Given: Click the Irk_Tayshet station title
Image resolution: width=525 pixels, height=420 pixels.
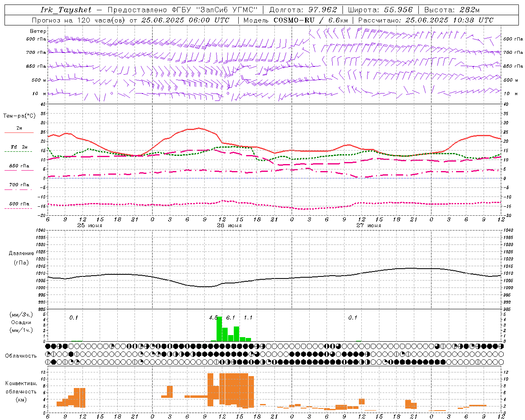Looking at the screenshot, I should coord(66,10).
